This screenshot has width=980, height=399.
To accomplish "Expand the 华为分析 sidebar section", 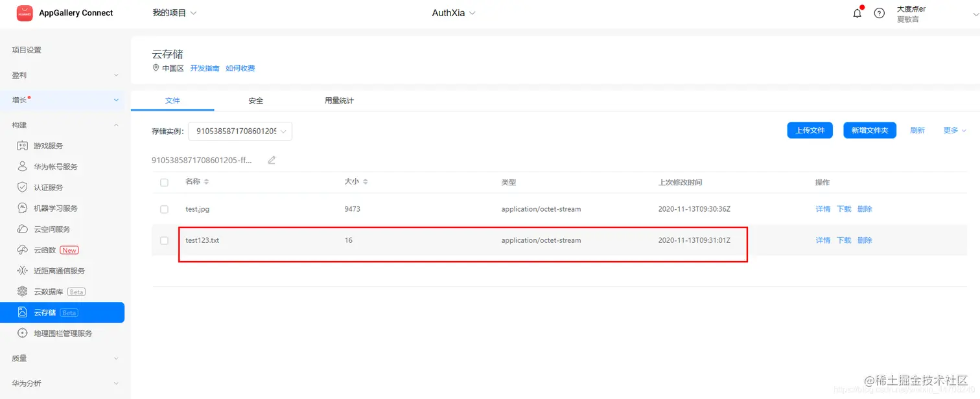I will coord(62,383).
